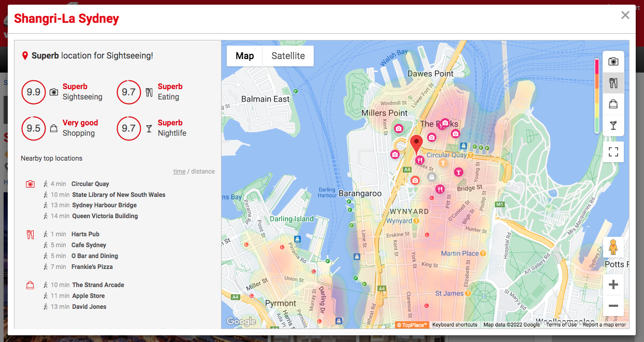Click the camera marker covering The Rocks label
The width and height of the screenshot is (644, 342).
coord(445,123)
